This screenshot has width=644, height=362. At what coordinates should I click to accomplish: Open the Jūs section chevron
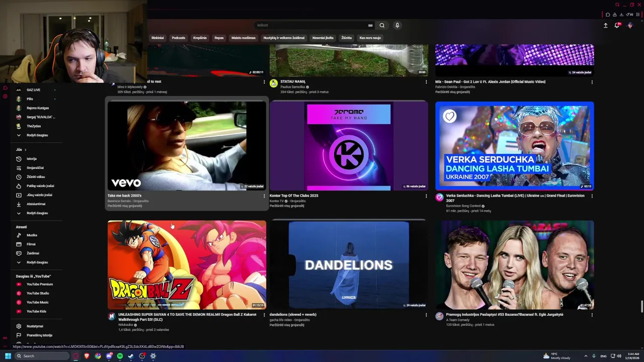[x=25, y=150]
